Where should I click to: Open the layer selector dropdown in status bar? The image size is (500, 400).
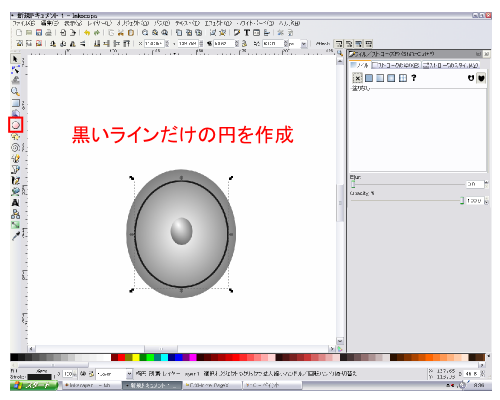[x=129, y=374]
